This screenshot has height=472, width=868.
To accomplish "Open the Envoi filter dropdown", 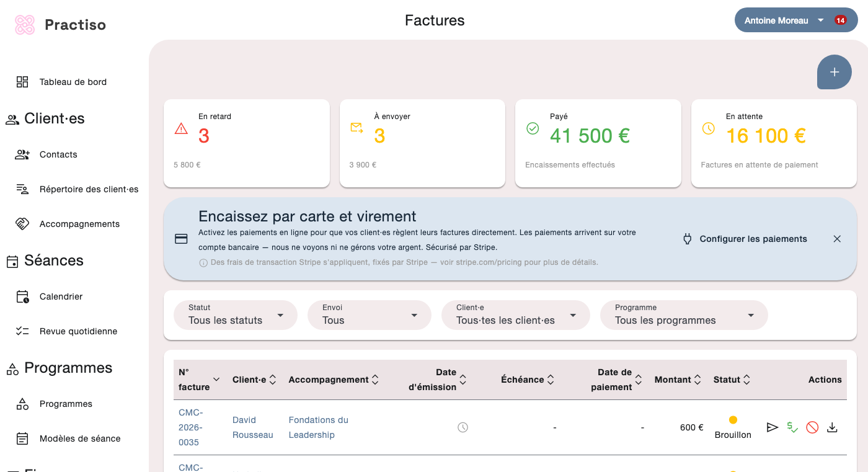I will [369, 315].
